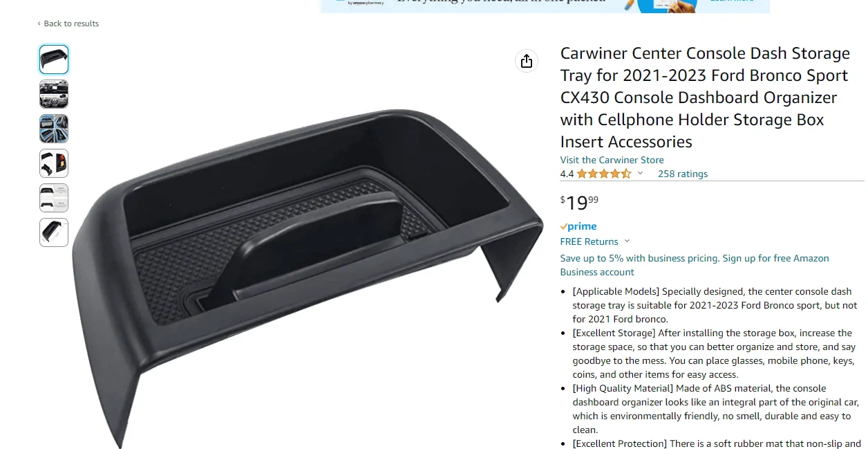Go back via the Back to results arrow

[39, 24]
